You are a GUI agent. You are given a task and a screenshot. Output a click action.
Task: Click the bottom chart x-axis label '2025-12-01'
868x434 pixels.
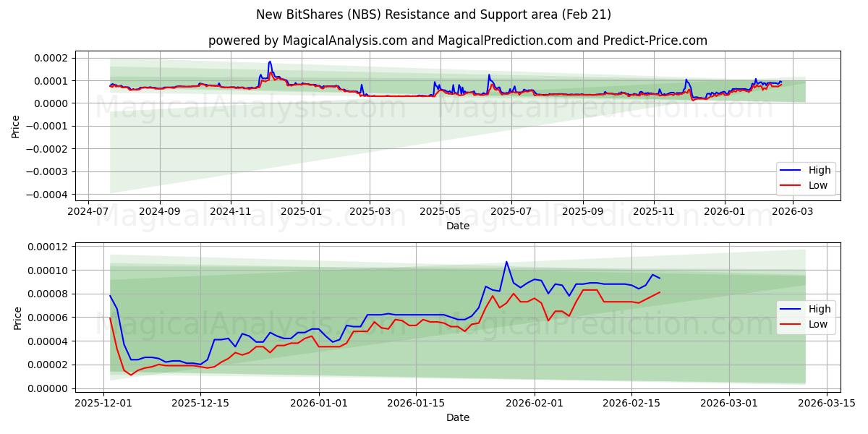[x=103, y=403]
